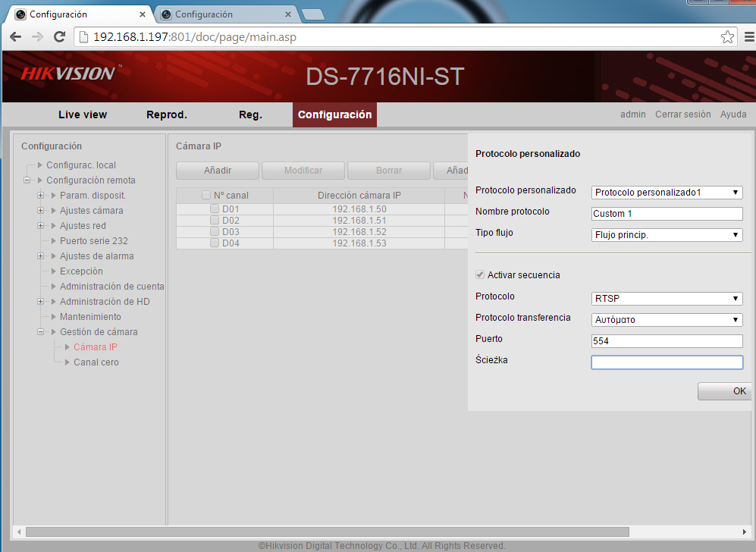Click the Modificar button

click(303, 170)
